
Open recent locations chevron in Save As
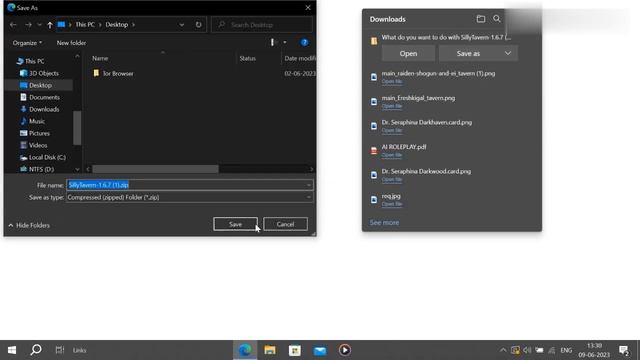[39, 25]
